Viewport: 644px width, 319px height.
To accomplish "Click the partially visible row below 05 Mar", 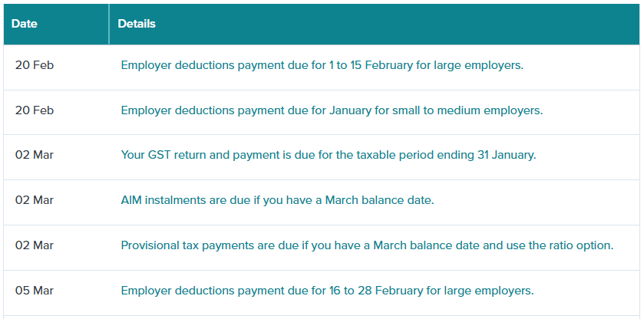I will [x=322, y=316].
